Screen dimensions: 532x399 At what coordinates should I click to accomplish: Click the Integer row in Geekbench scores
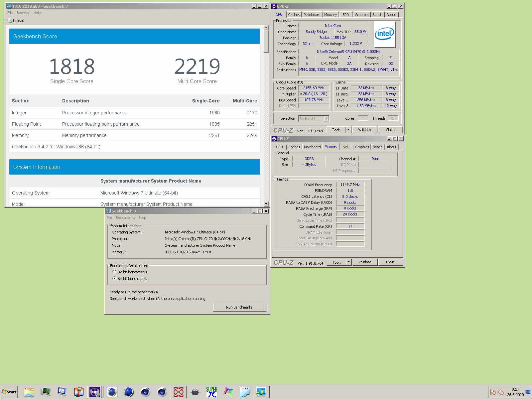[x=135, y=113]
